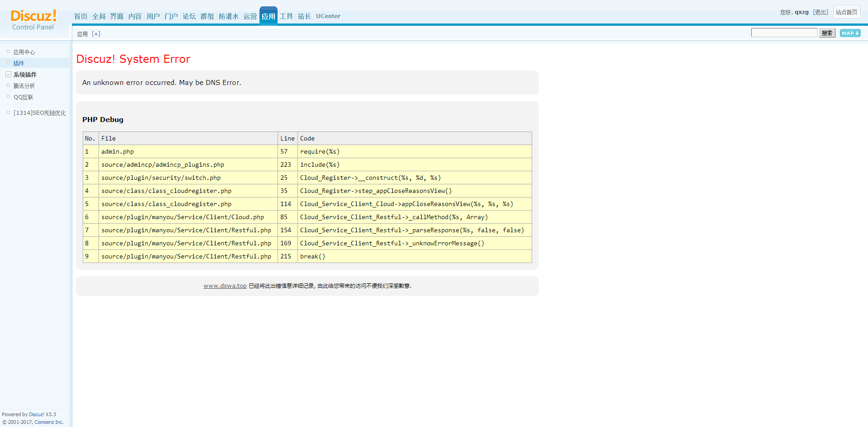Image resolution: width=868 pixels, height=427 pixels.
Task: Select 插件 in sidebar
Action: pos(19,63)
